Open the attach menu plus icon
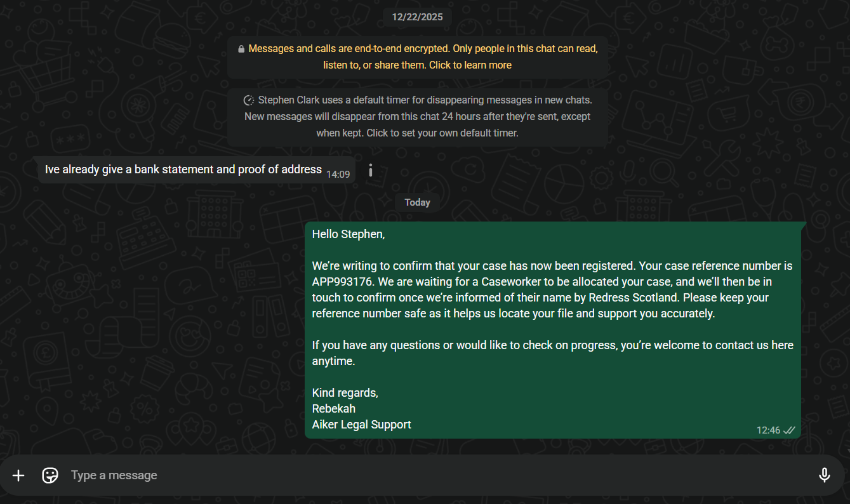 coord(18,475)
